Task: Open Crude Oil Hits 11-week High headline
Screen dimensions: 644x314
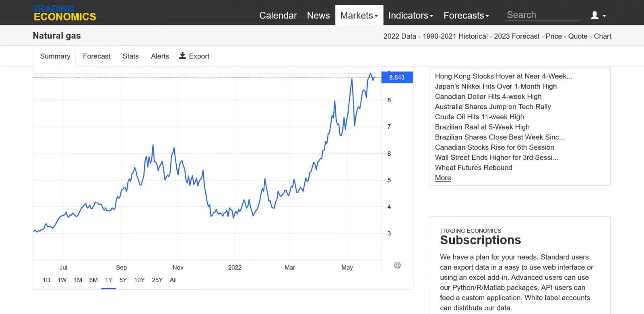Action: pos(479,117)
